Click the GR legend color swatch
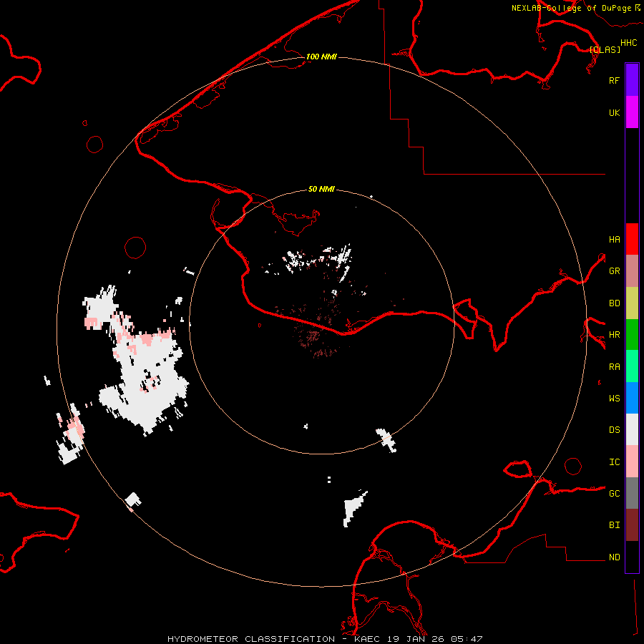The image size is (644, 644). click(x=632, y=271)
